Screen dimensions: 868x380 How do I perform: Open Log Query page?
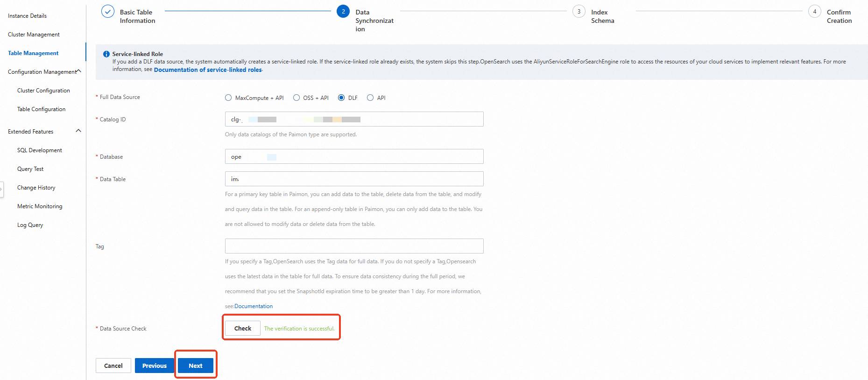tap(30, 225)
